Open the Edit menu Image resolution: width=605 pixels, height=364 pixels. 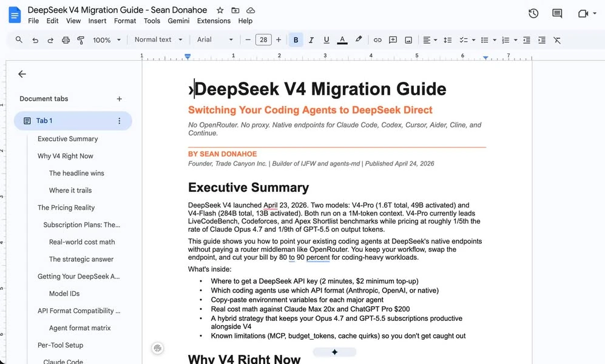coord(52,21)
